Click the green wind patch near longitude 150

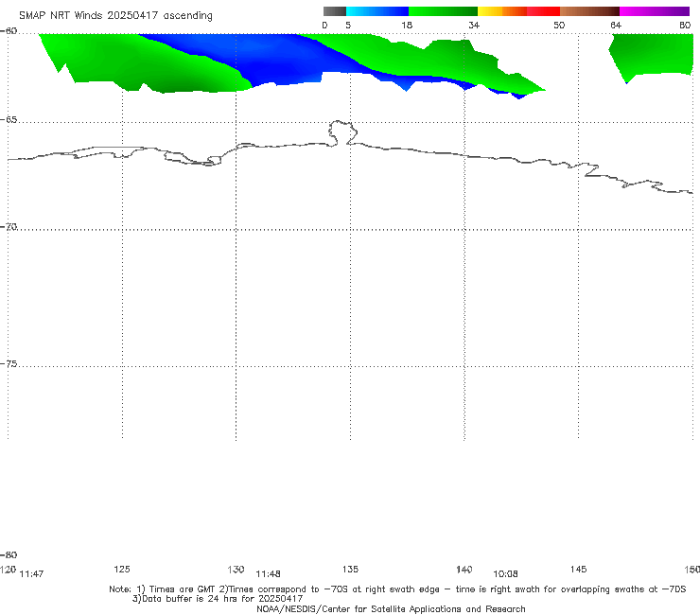coord(652,54)
